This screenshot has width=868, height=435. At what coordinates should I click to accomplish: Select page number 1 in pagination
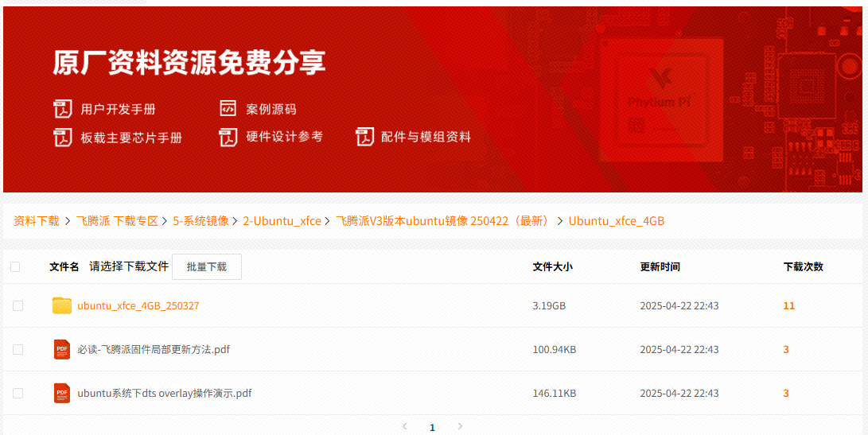tap(432, 428)
